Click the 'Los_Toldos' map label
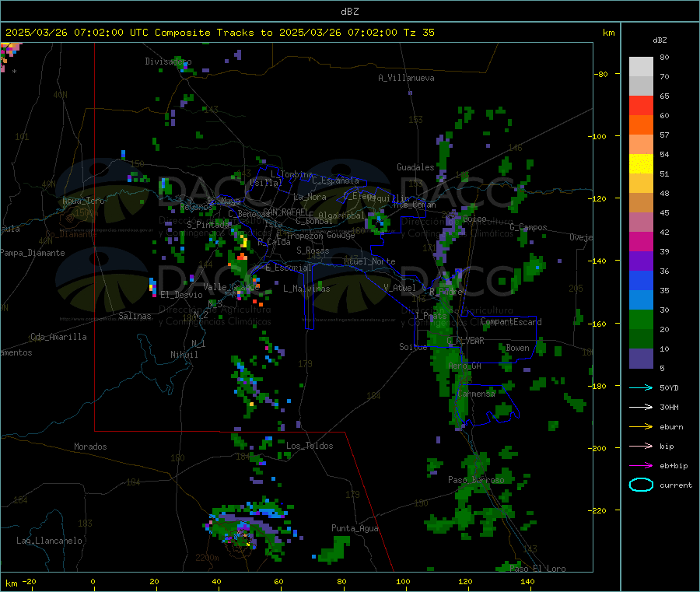 tap(310, 446)
